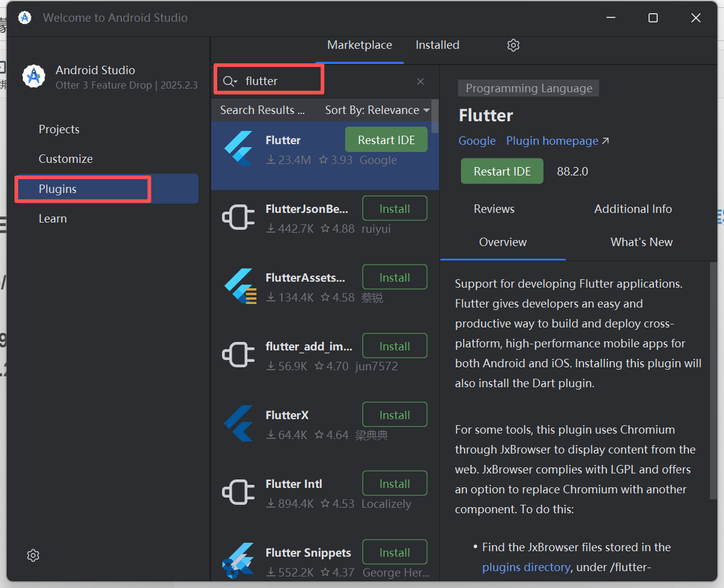This screenshot has width=724, height=588.
Task: Click the 88.2.0 version number
Action: (x=573, y=171)
